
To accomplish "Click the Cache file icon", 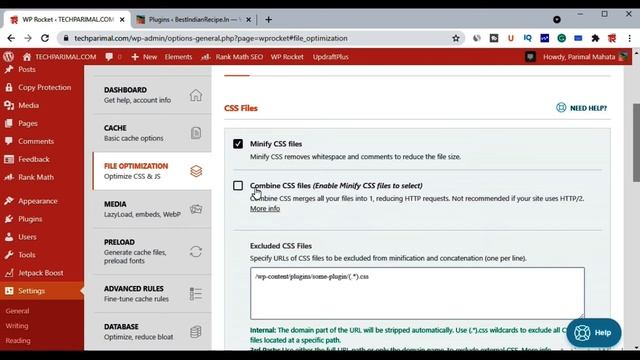I will click(196, 133).
